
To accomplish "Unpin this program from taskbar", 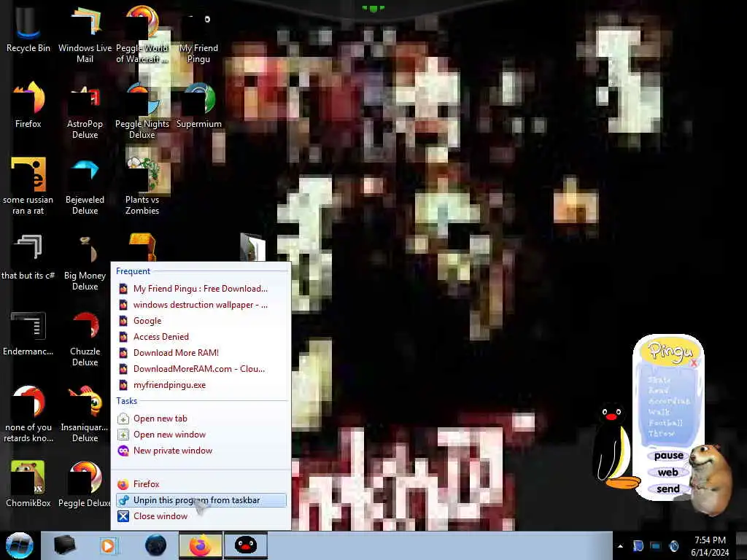I will [201, 500].
